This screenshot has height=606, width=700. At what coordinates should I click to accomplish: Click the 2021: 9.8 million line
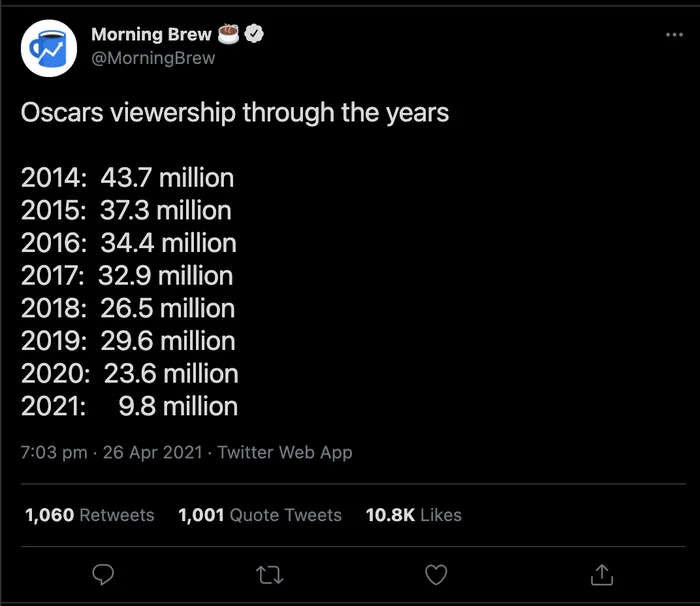(x=129, y=406)
